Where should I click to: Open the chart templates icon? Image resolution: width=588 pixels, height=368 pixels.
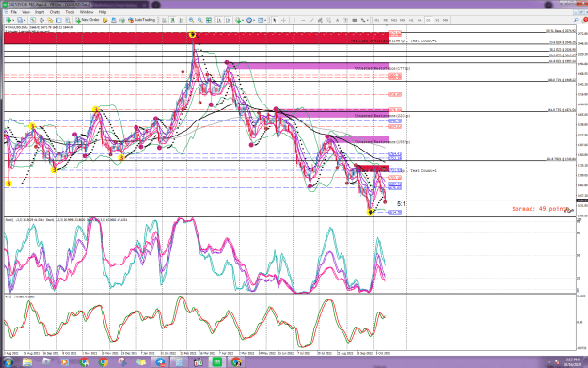click(261, 20)
